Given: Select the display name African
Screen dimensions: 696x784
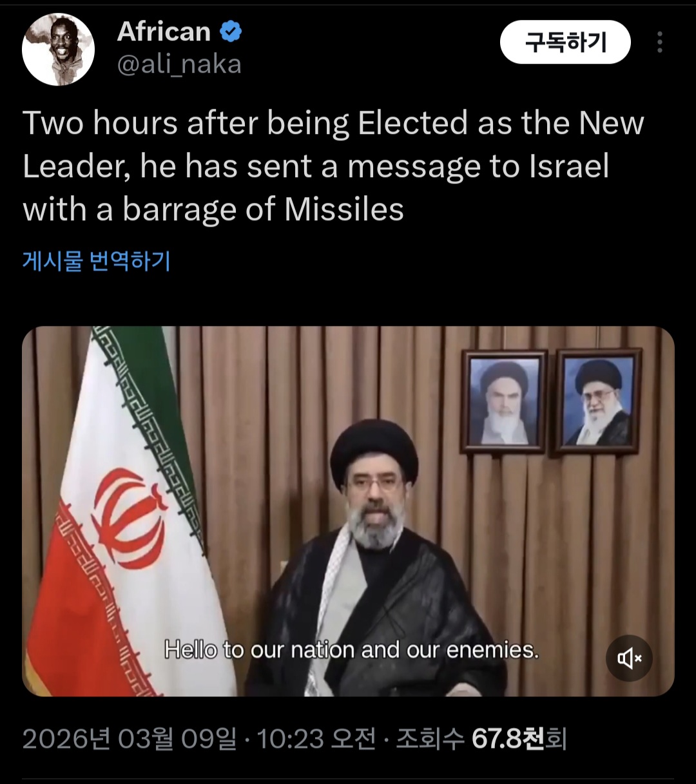Looking at the screenshot, I should pyautogui.click(x=164, y=32).
